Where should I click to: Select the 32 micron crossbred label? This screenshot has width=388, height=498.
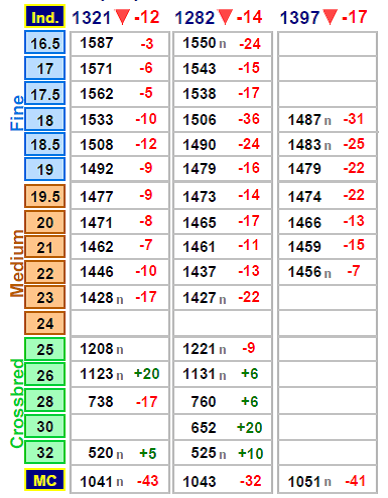(45, 452)
